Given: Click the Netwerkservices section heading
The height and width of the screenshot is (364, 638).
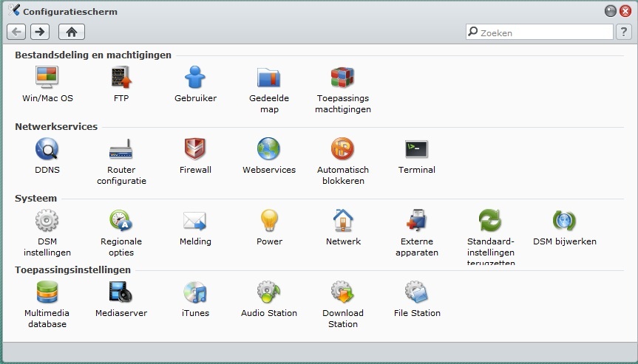Looking at the screenshot, I should pyautogui.click(x=56, y=127).
